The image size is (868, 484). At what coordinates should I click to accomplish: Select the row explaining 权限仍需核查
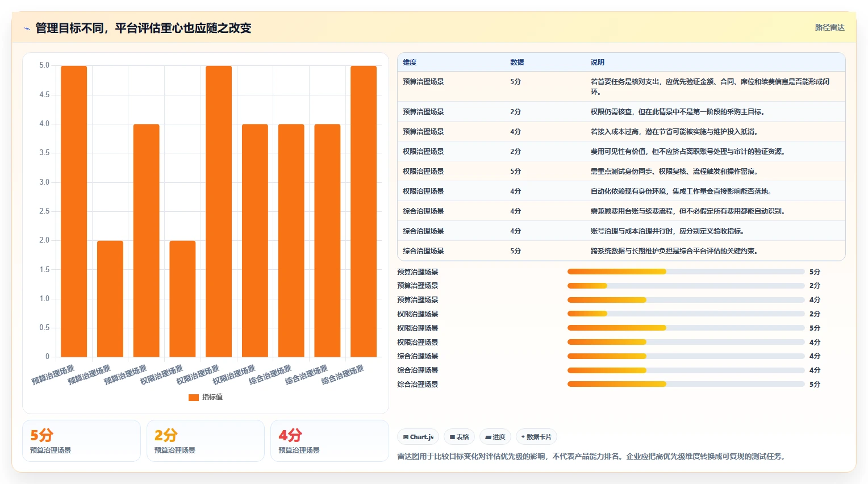click(x=621, y=112)
